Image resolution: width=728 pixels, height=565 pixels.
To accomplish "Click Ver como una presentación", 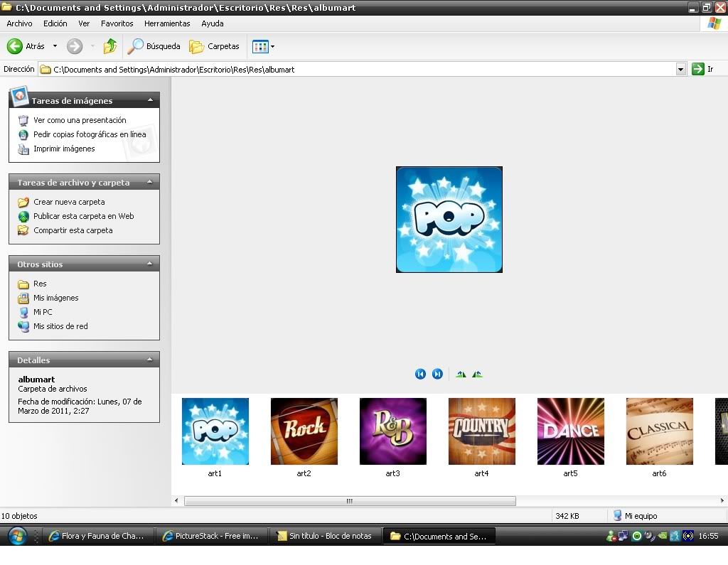I will coord(80,120).
